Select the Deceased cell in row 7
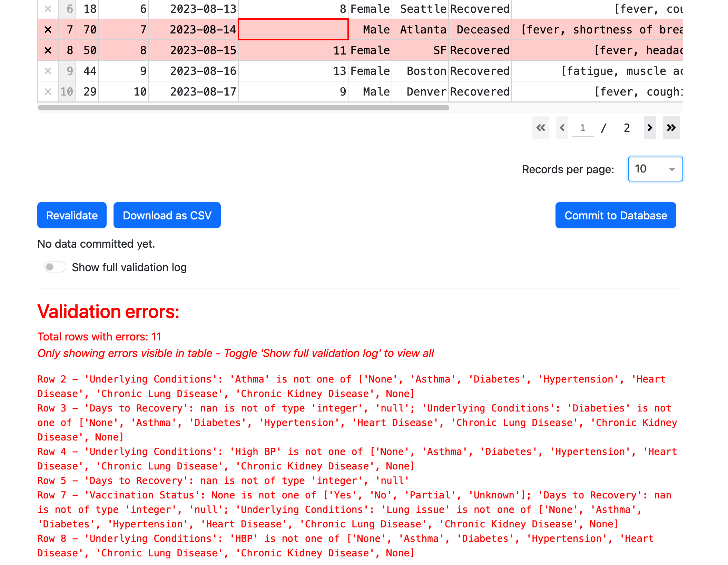Image resolution: width=728 pixels, height=565 pixels. click(x=480, y=30)
